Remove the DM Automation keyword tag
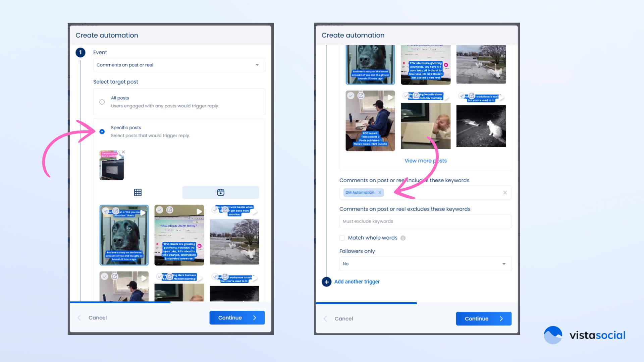Viewport: 644px width, 362px height. 380,193
